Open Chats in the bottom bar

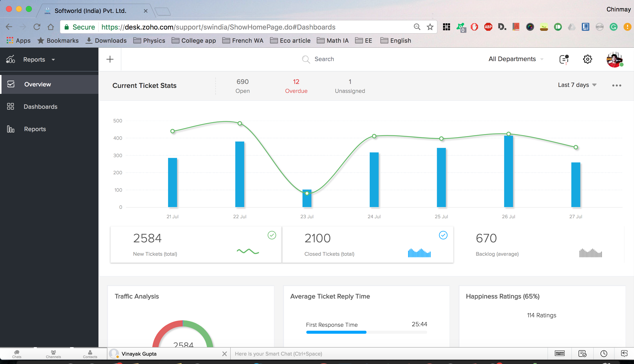(x=17, y=354)
